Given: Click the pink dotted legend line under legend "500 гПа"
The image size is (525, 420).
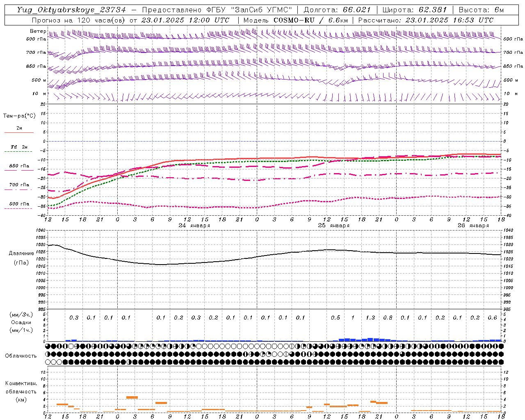Looking at the screenshot, I should click(x=19, y=209).
